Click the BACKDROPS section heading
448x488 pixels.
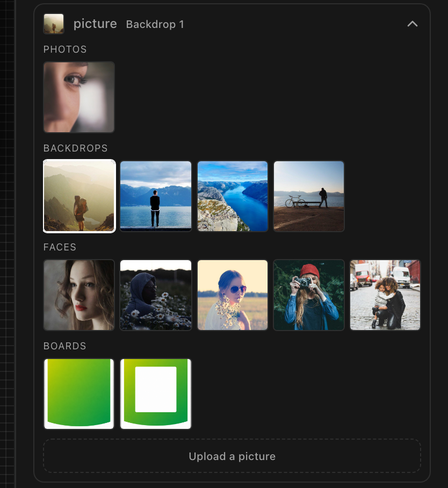coord(76,148)
